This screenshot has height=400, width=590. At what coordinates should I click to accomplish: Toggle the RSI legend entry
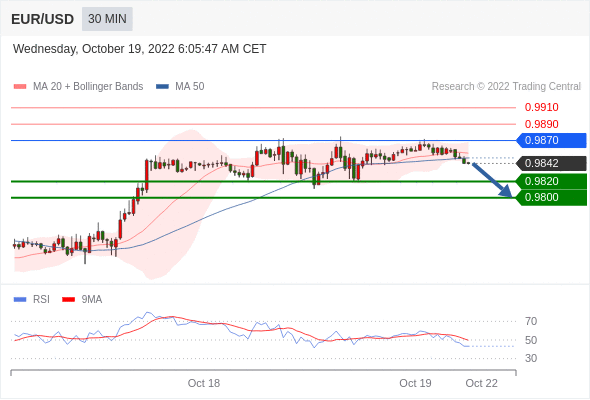(x=32, y=300)
